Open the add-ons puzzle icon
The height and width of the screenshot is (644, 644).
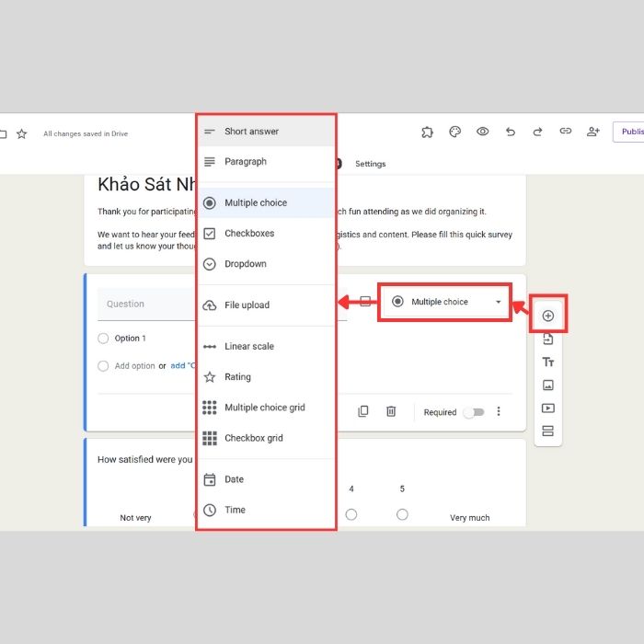427,132
